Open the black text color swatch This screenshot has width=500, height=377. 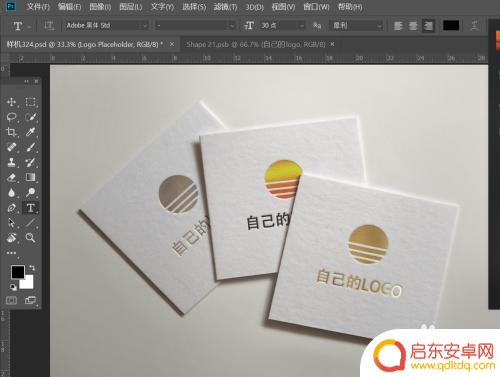451,26
